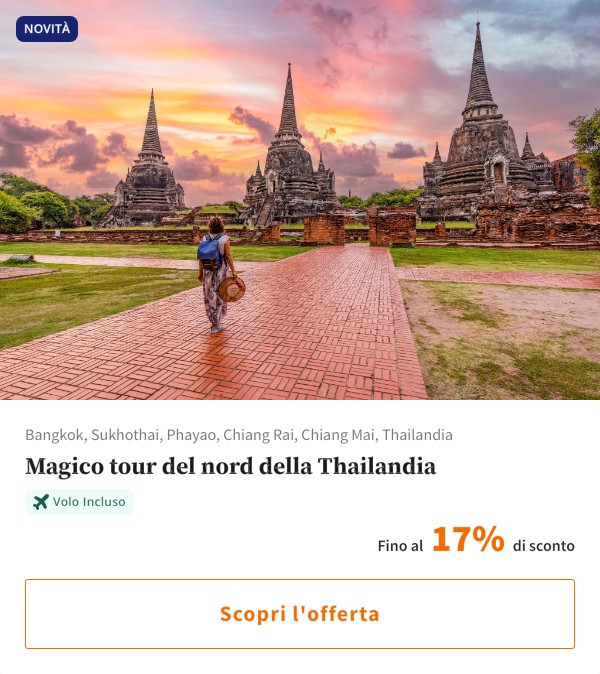The image size is (600, 674).
Task: Open the Magico tour del nord della Thailandia title
Action: (230, 467)
